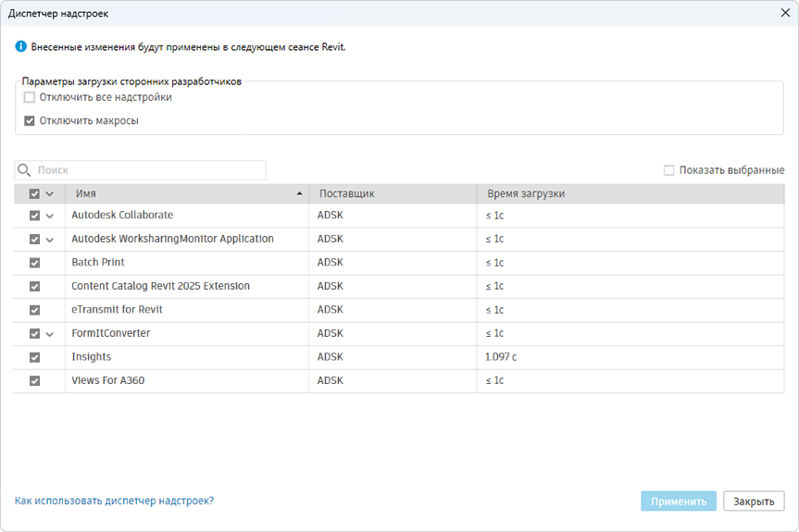
Task: Expand Autodesk WorksharingMonitor Application row chevron
Action: [49, 240]
